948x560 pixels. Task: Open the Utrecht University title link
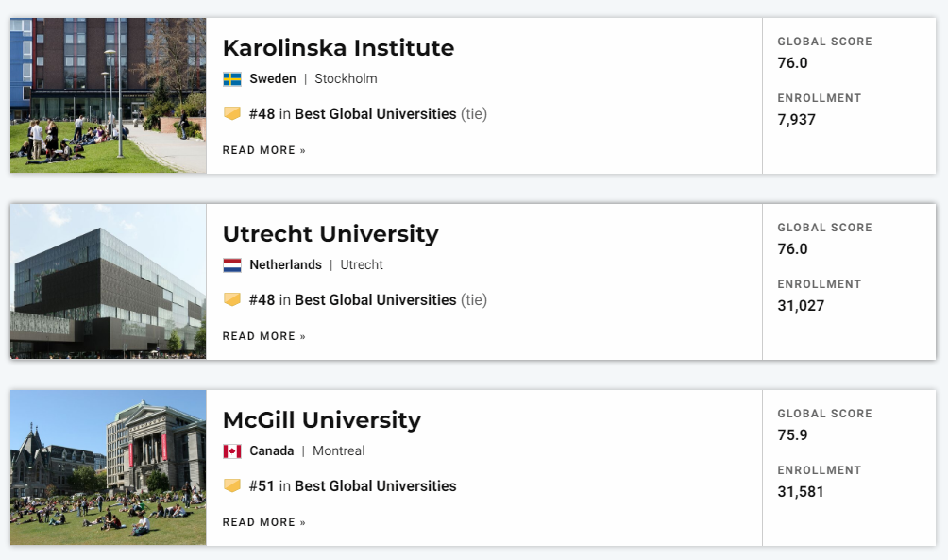330,234
